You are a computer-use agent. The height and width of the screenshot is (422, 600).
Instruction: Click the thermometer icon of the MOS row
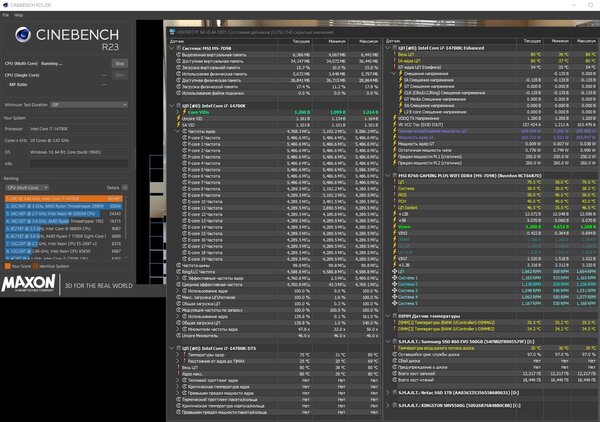point(395,195)
